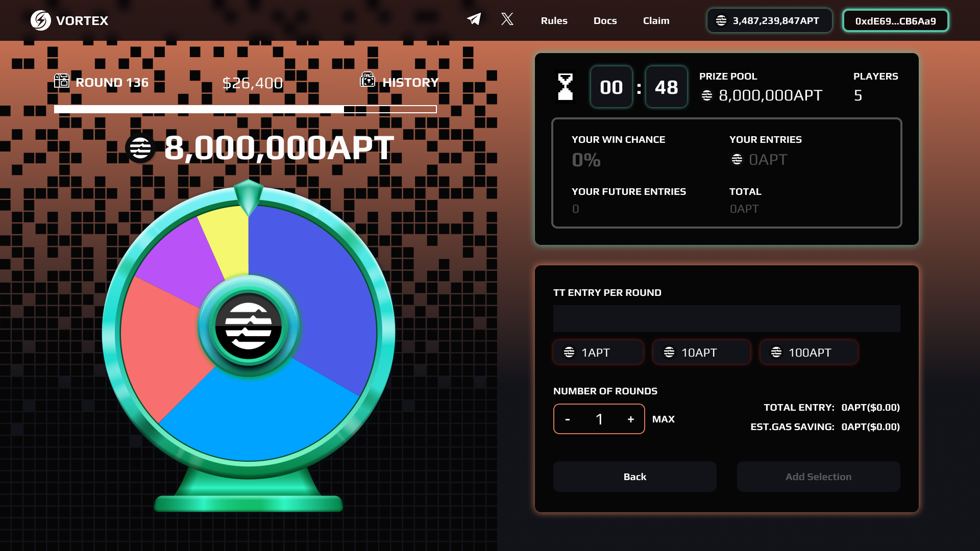980x551 pixels.
Task: Click the 3,487,239,847APT balance button
Action: [769, 21]
